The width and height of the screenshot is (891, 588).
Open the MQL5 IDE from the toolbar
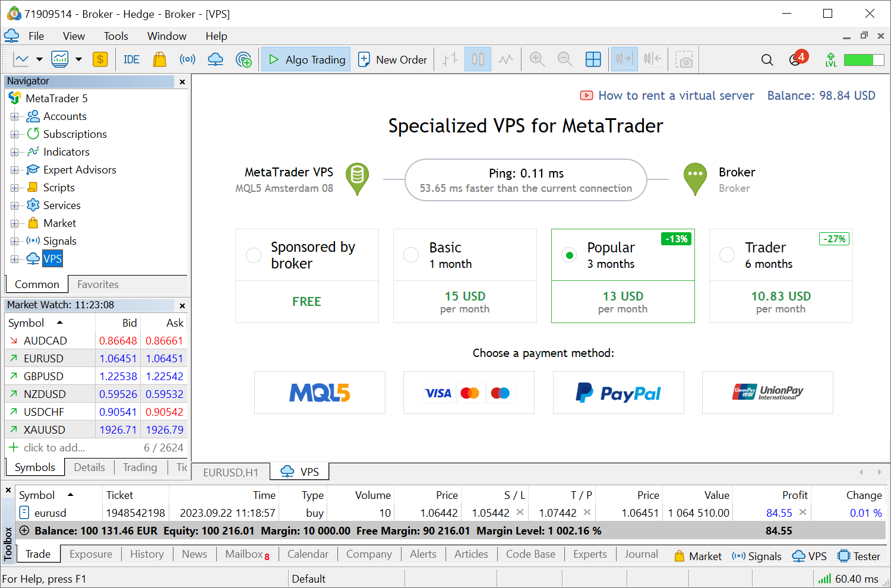(131, 59)
